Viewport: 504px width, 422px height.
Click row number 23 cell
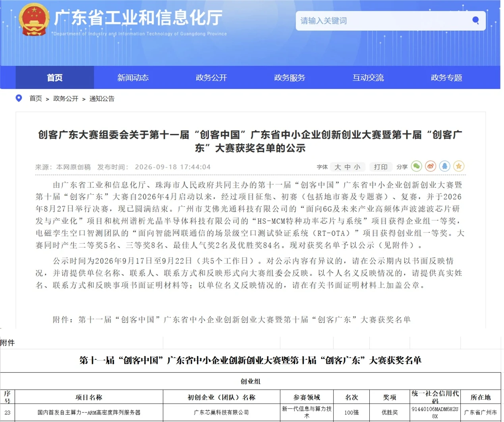click(7, 412)
